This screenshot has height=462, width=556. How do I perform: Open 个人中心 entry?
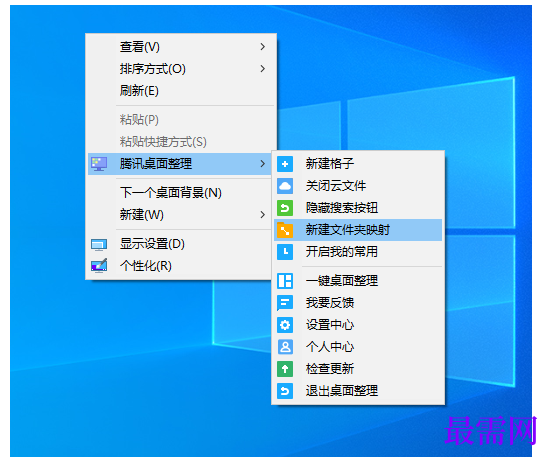[358, 347]
